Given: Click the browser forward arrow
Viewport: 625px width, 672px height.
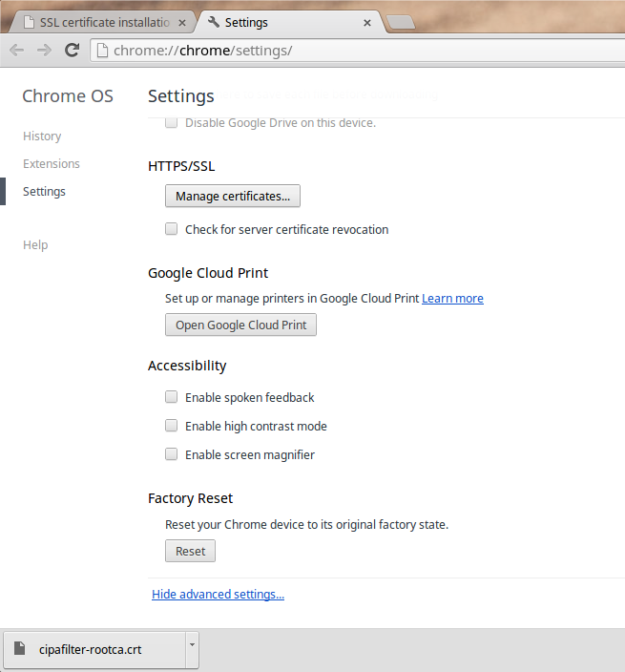Looking at the screenshot, I should [x=44, y=51].
